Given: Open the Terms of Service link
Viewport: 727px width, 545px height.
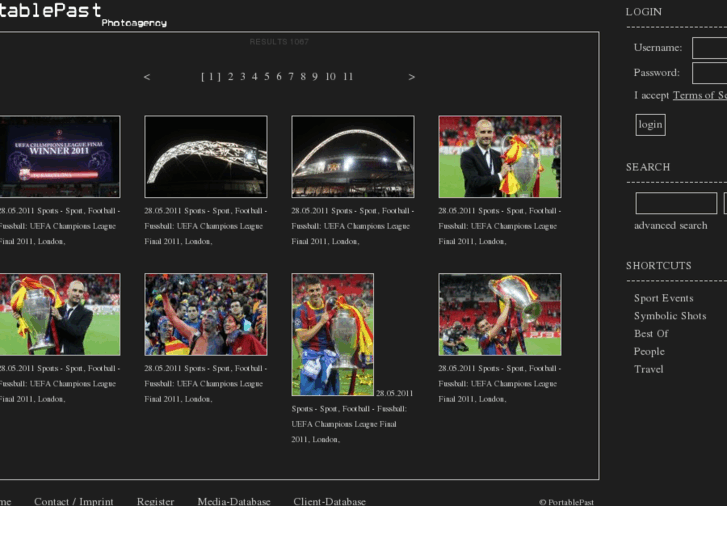Looking at the screenshot, I should point(700,95).
